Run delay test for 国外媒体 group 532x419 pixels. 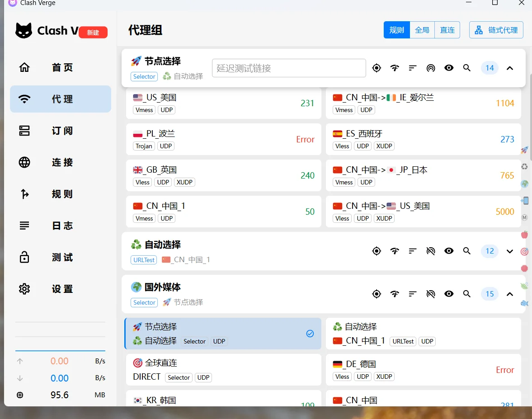(395, 294)
